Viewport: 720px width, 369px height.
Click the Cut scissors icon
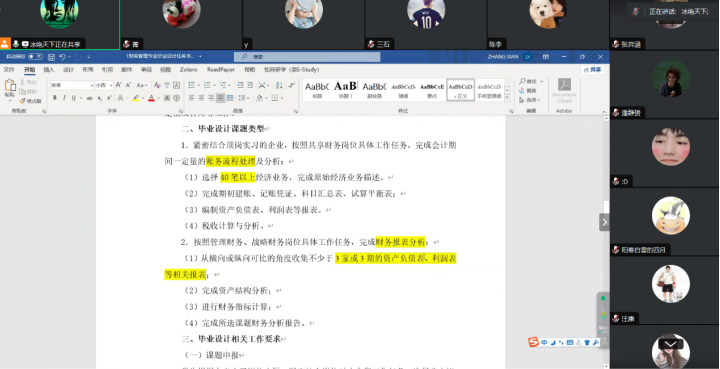click(22, 82)
